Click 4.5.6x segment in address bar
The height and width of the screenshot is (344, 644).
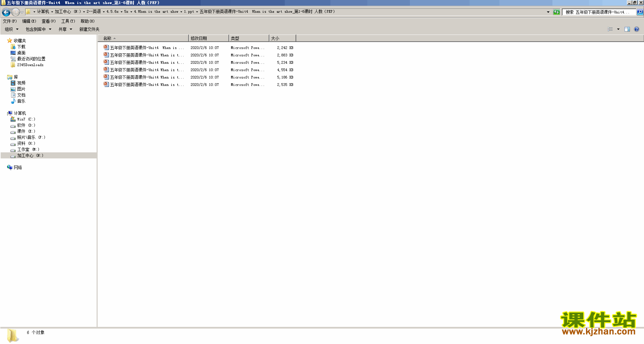(x=112, y=12)
